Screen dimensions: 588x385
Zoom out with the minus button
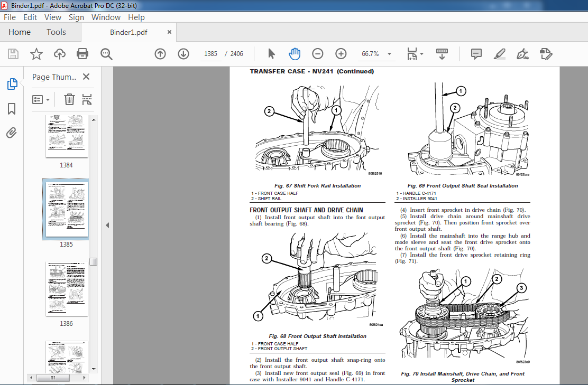click(x=318, y=54)
